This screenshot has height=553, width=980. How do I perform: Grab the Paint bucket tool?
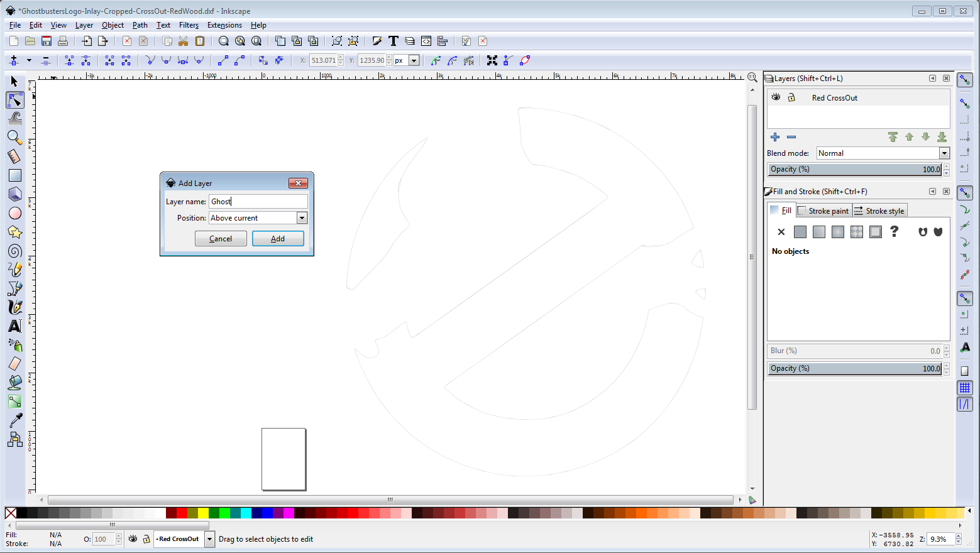coord(14,382)
